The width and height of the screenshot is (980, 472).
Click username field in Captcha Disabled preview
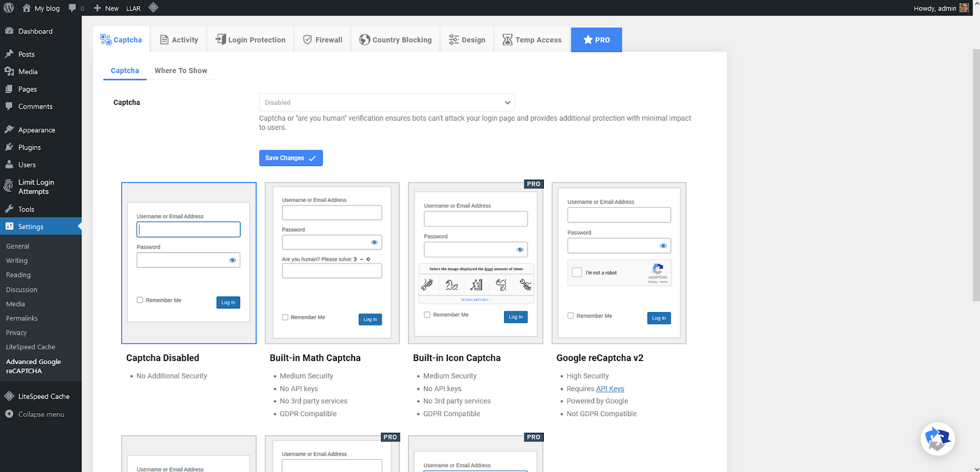[189, 229]
